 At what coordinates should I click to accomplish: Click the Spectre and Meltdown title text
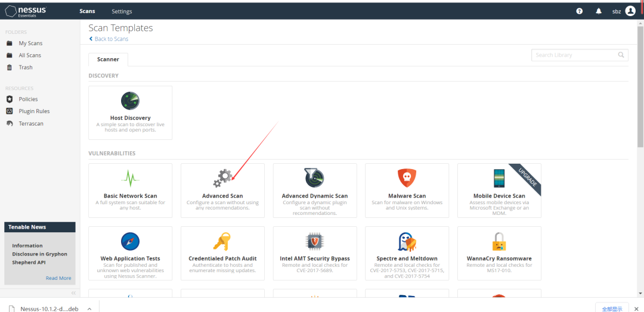[x=407, y=258]
